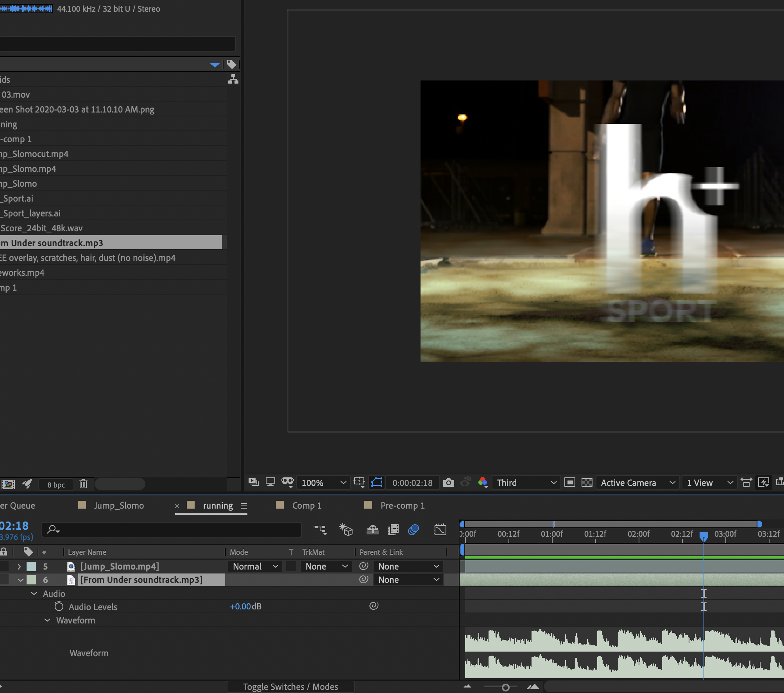The width and height of the screenshot is (784, 693).
Task: Open the project flowchart view icon
Action: [x=233, y=79]
